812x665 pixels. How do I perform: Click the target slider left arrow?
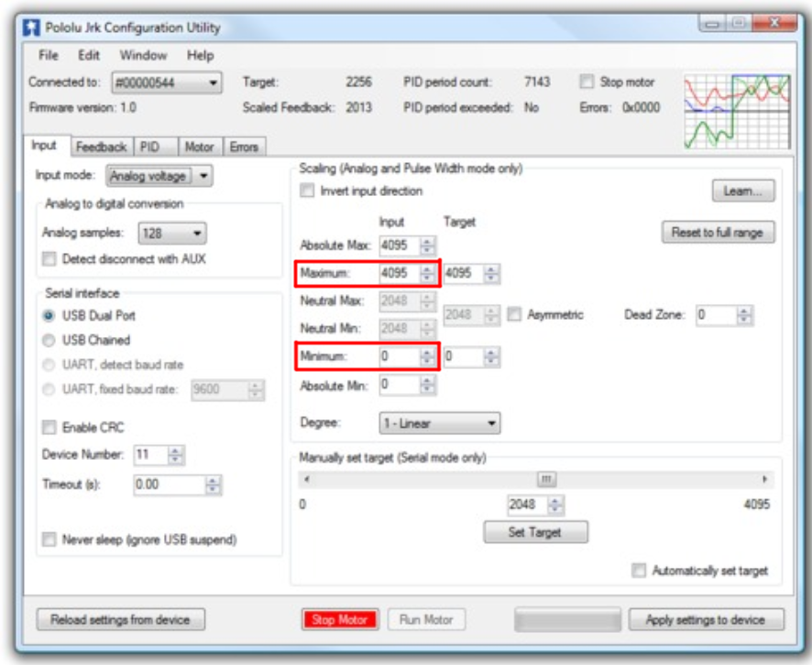[x=307, y=479]
